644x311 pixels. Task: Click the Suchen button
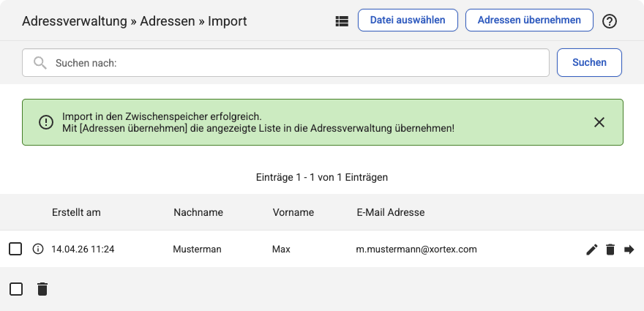click(x=589, y=62)
